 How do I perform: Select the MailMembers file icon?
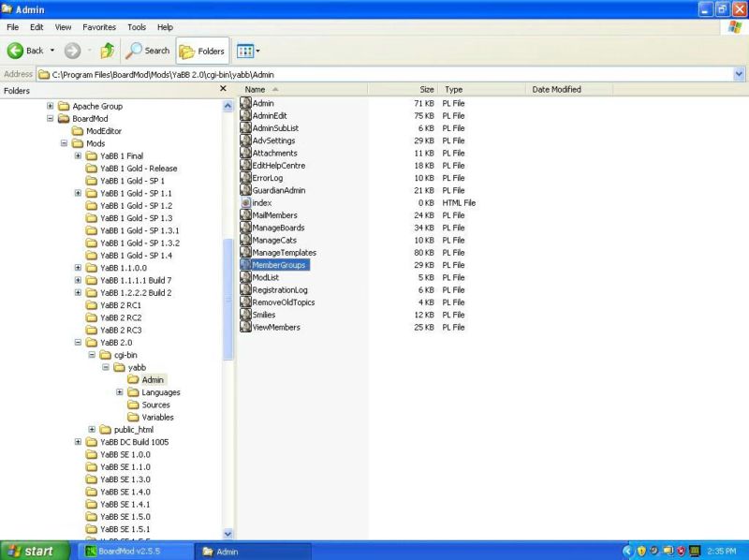tap(245, 215)
